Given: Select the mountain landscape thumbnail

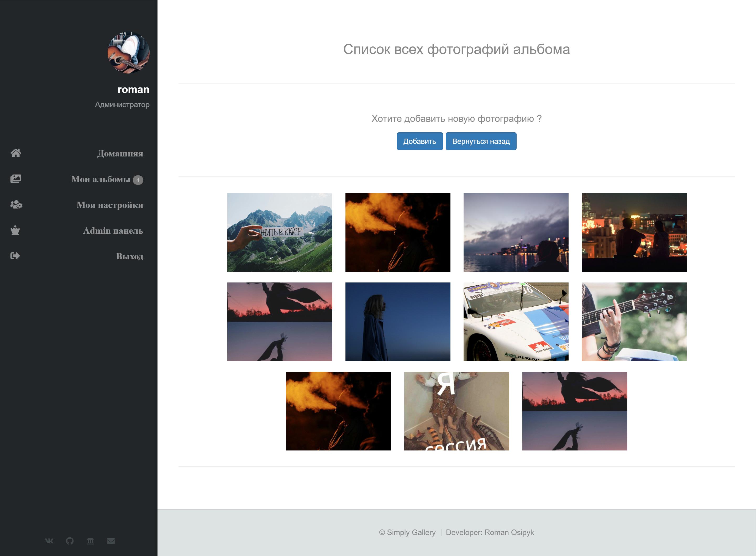Looking at the screenshot, I should point(280,231).
